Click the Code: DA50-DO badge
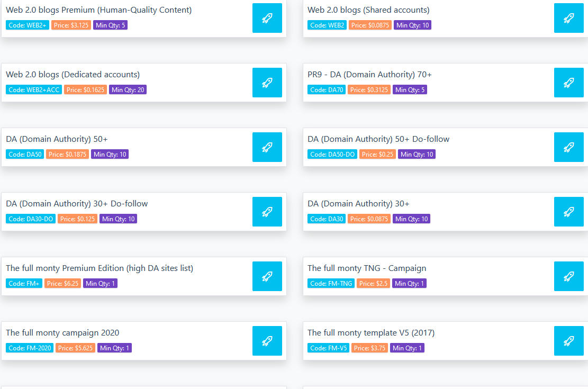 (x=332, y=154)
